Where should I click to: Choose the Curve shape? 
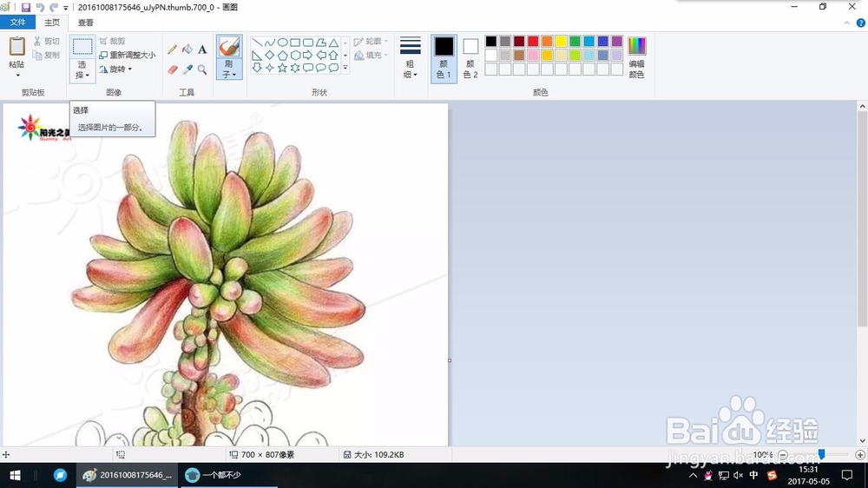(x=270, y=43)
